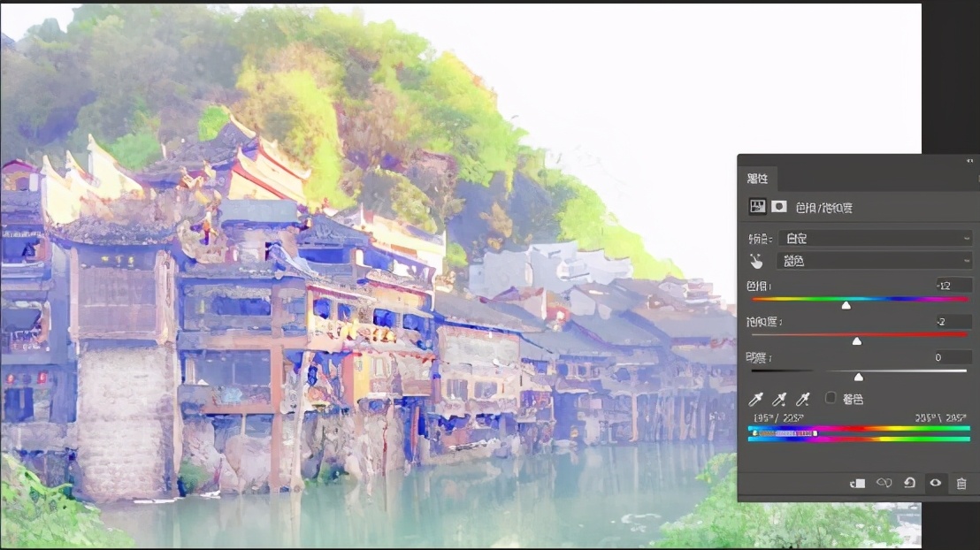Viewport: 980px width, 550px height.
Task: Click the view previous state icon
Action: pyautogui.click(x=883, y=483)
